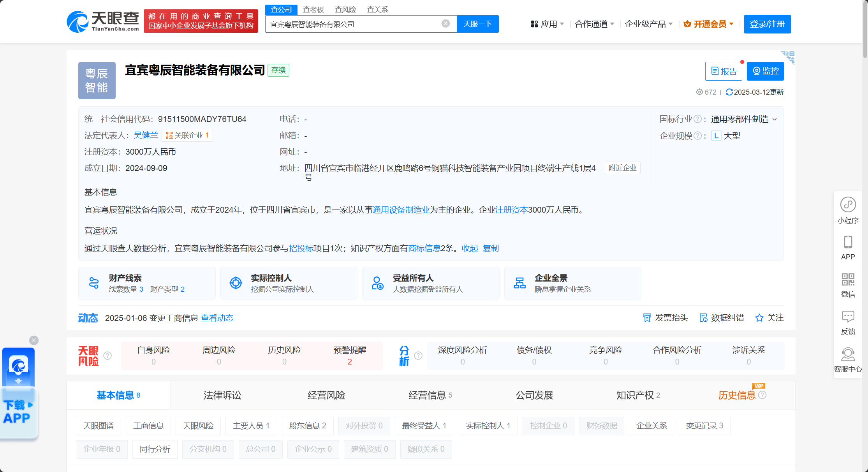Click the help icon beside 分析
This screenshot has width=868, height=472.
tap(418, 356)
